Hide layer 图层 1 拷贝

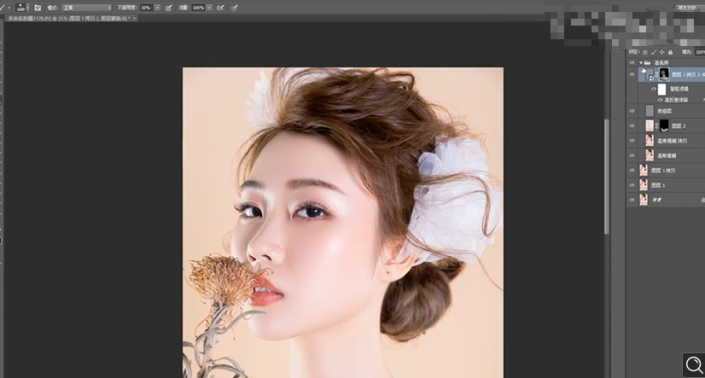(x=632, y=170)
